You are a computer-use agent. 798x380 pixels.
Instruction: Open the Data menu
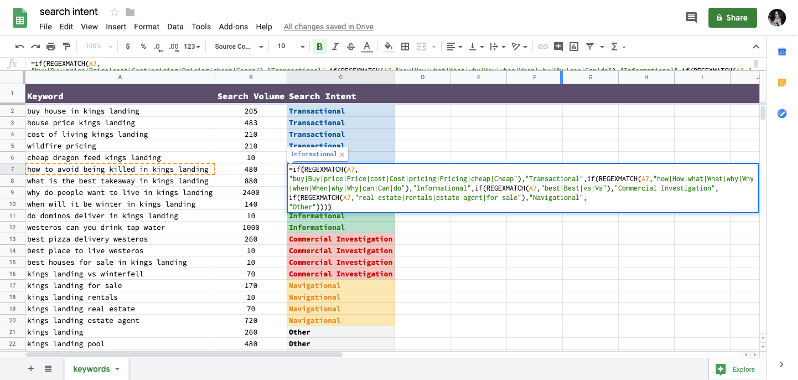tap(175, 26)
